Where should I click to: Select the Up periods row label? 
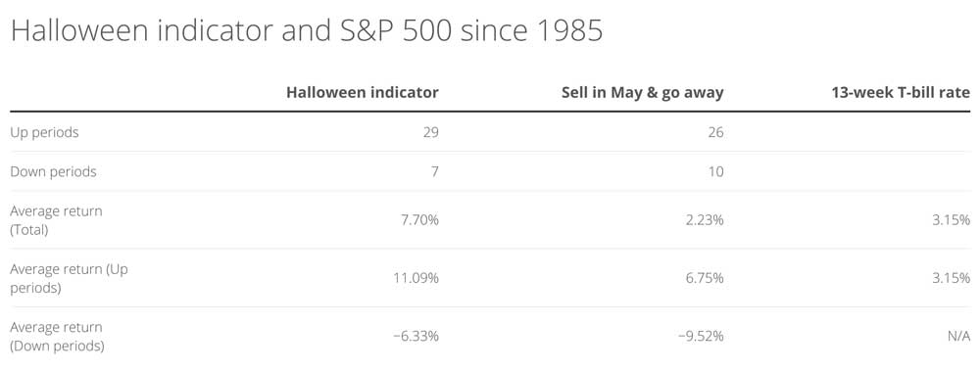(x=44, y=133)
